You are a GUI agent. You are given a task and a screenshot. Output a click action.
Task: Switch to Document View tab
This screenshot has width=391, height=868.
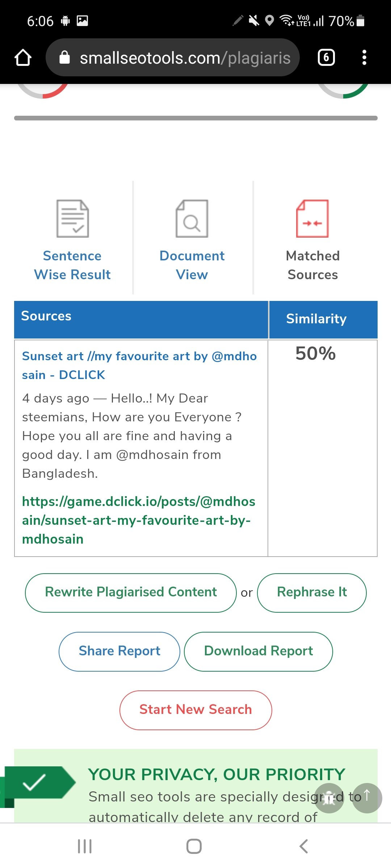click(x=192, y=265)
